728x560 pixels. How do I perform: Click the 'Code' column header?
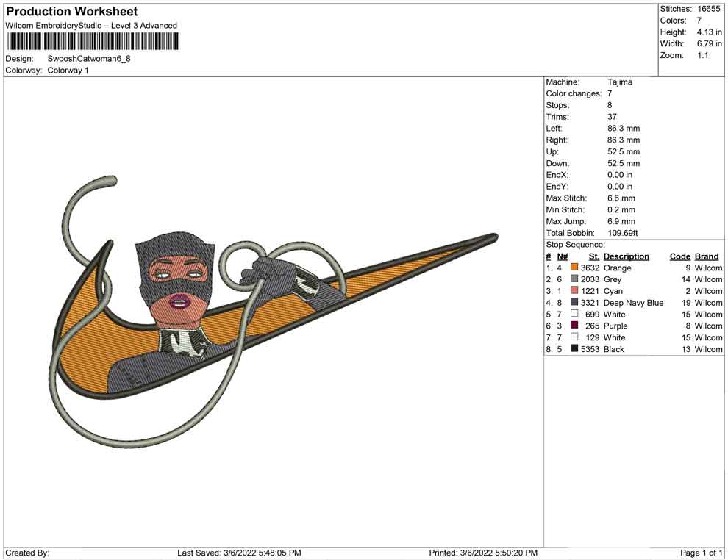680,256
